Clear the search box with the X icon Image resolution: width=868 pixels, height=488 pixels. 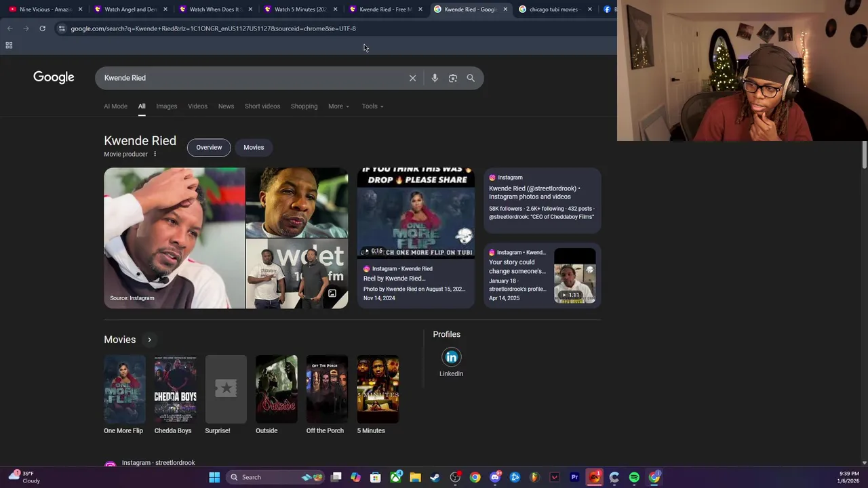pos(412,78)
